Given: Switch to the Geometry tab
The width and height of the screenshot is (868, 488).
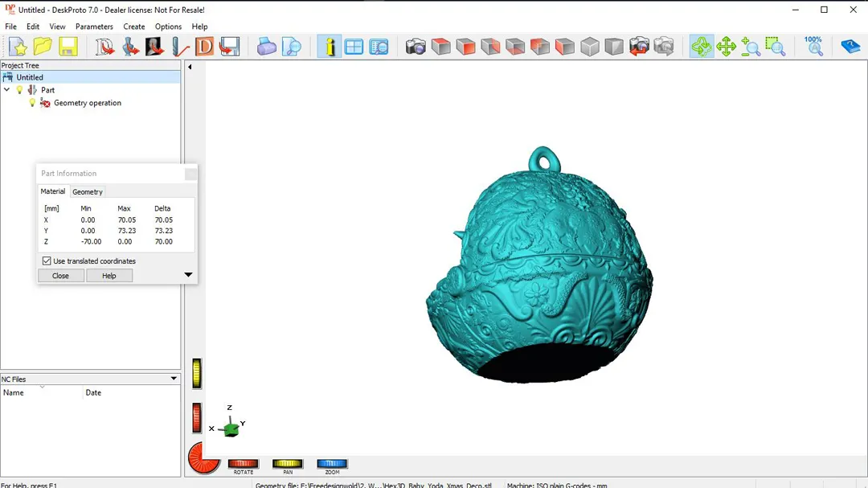Looking at the screenshot, I should pos(88,192).
